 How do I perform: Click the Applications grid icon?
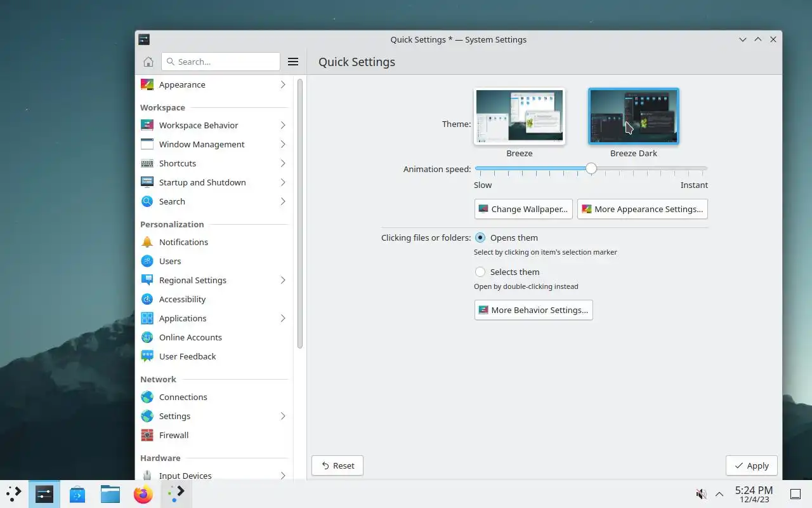(x=147, y=318)
